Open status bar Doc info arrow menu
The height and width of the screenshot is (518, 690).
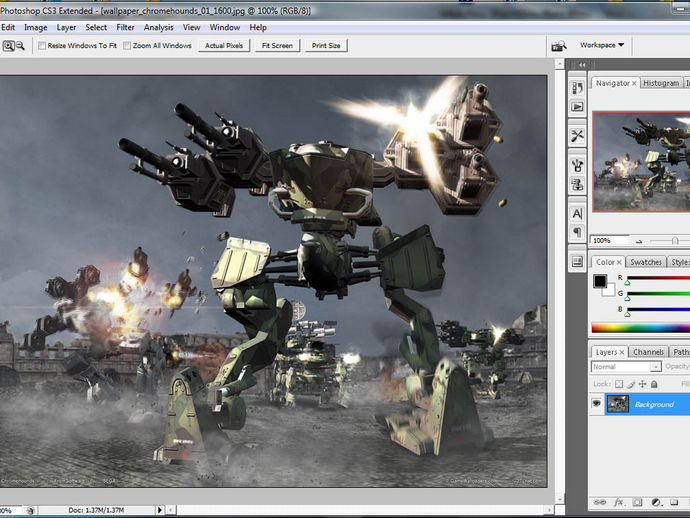(x=160, y=510)
